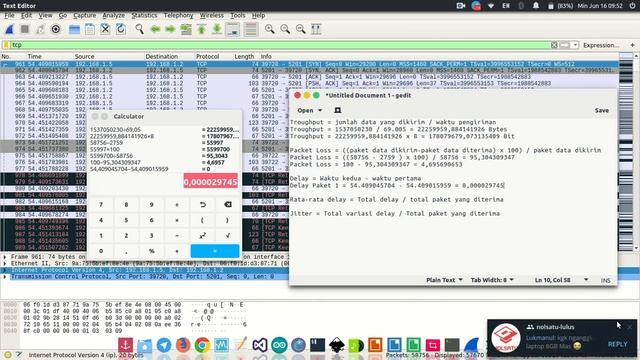The image size is (640, 360).
Task: Zoom out on packet text
Action: (285, 29)
